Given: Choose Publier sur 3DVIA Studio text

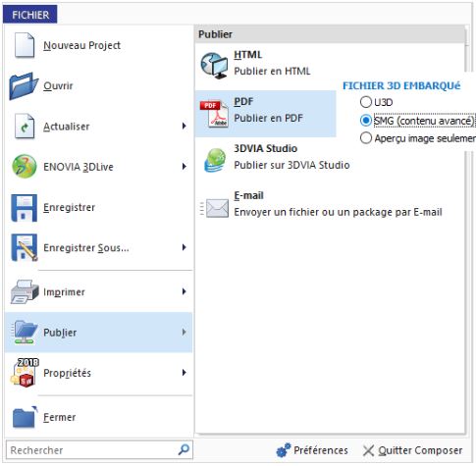Looking at the screenshot, I should [x=291, y=165].
